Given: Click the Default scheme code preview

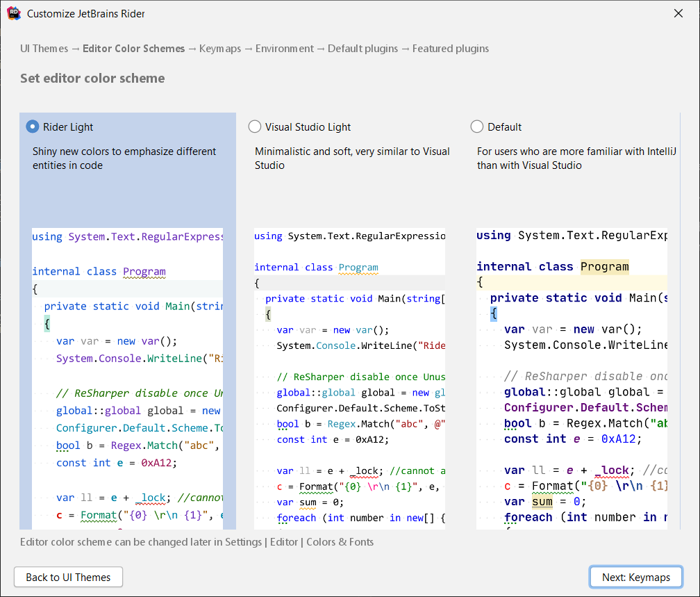Looking at the screenshot, I should [572, 379].
